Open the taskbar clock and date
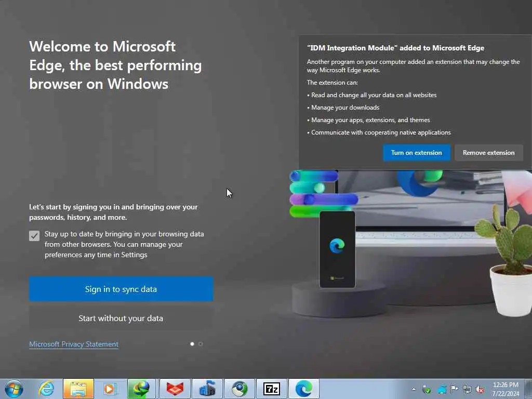 tap(506, 389)
